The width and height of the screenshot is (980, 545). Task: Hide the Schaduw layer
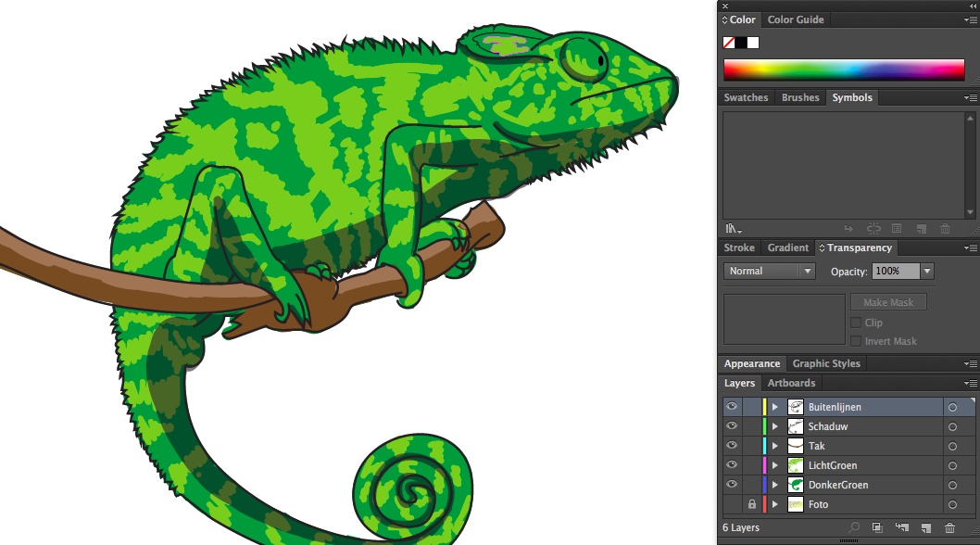coord(732,426)
